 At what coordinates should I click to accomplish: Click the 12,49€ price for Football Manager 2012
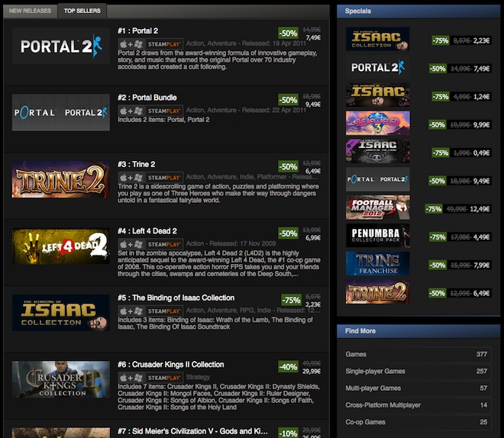(x=480, y=209)
